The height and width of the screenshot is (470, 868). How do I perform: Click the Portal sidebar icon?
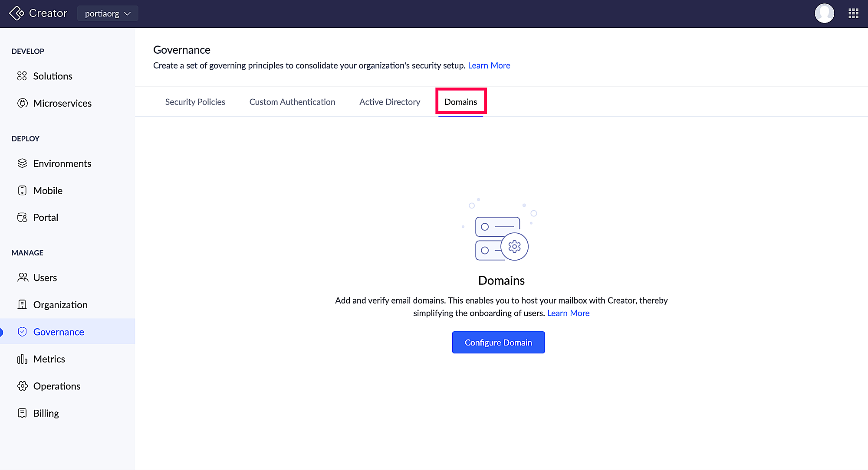[x=22, y=217]
